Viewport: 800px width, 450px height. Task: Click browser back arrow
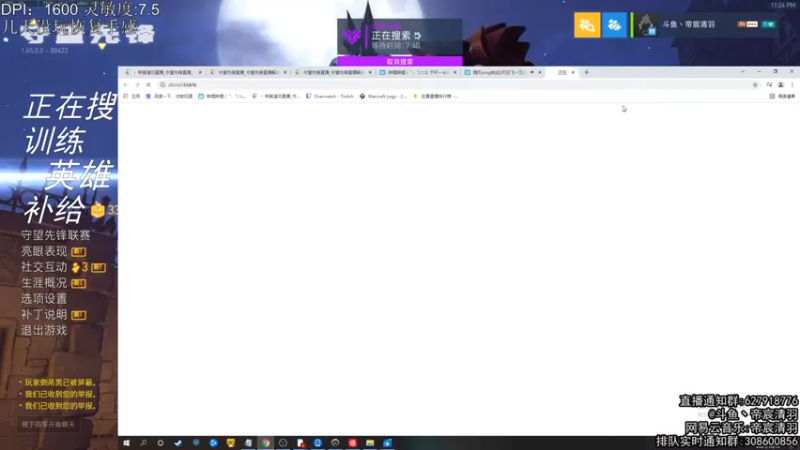tap(126, 85)
